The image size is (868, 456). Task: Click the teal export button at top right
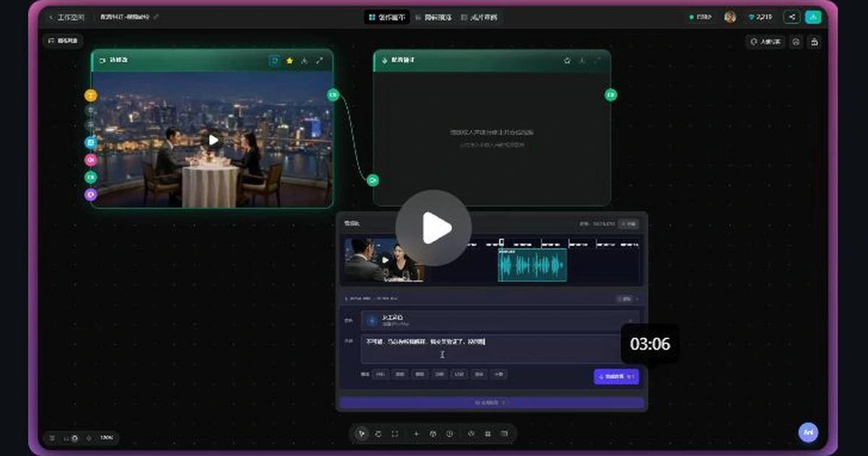(813, 17)
